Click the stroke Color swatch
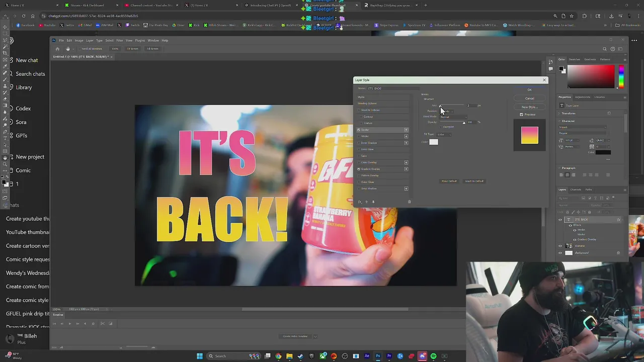The width and height of the screenshot is (644, 362). coord(434,142)
